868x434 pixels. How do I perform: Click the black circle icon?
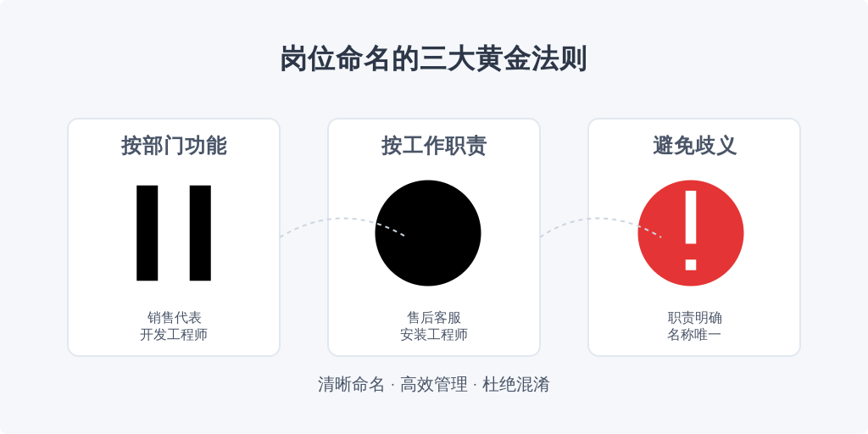pos(428,233)
